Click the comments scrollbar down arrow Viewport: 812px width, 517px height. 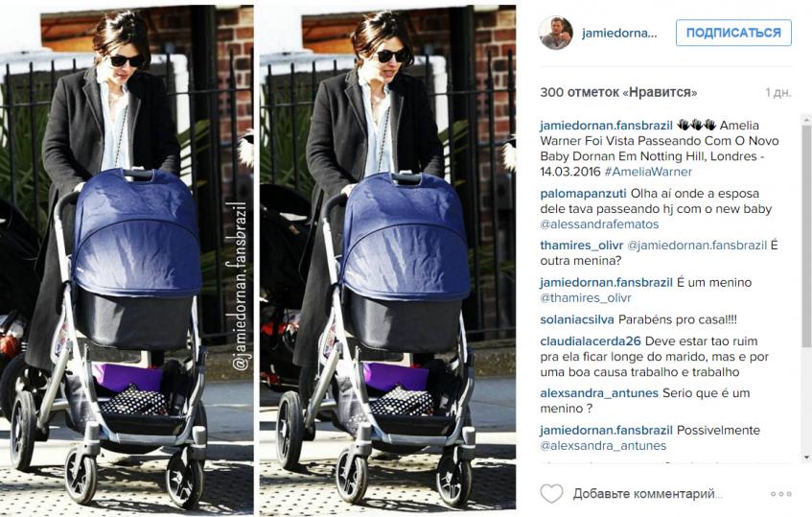[x=806, y=457]
